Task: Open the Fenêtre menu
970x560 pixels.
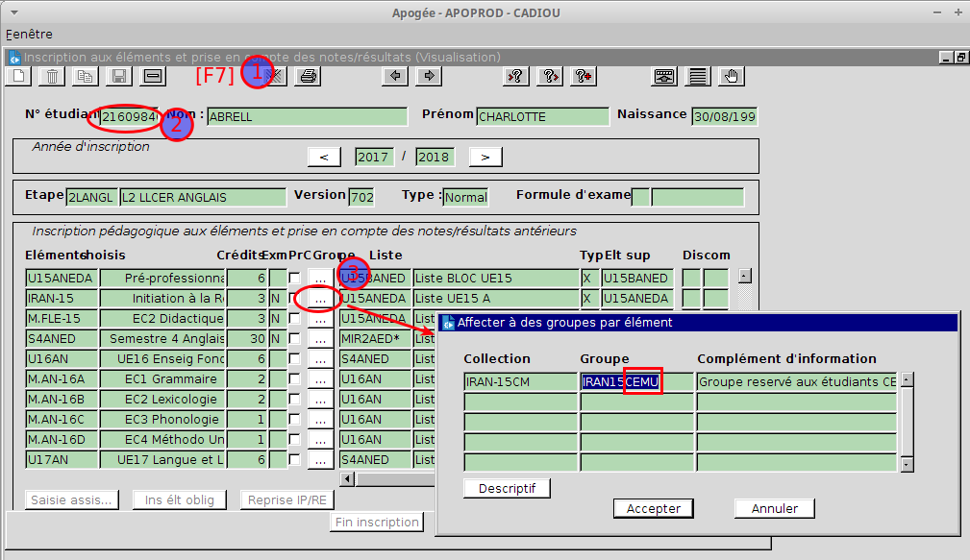Action: [29, 34]
